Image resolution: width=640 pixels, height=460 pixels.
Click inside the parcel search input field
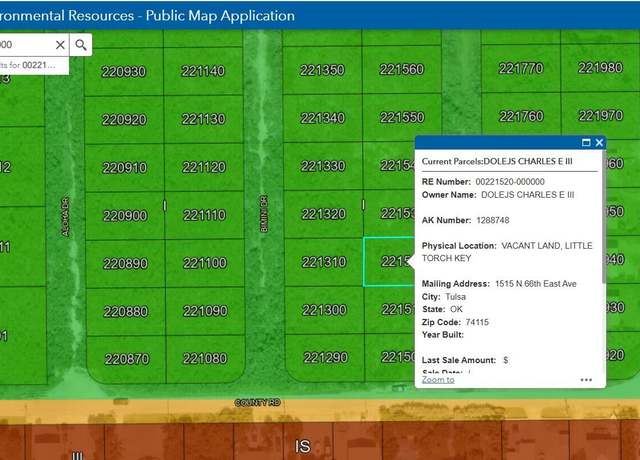[27, 45]
